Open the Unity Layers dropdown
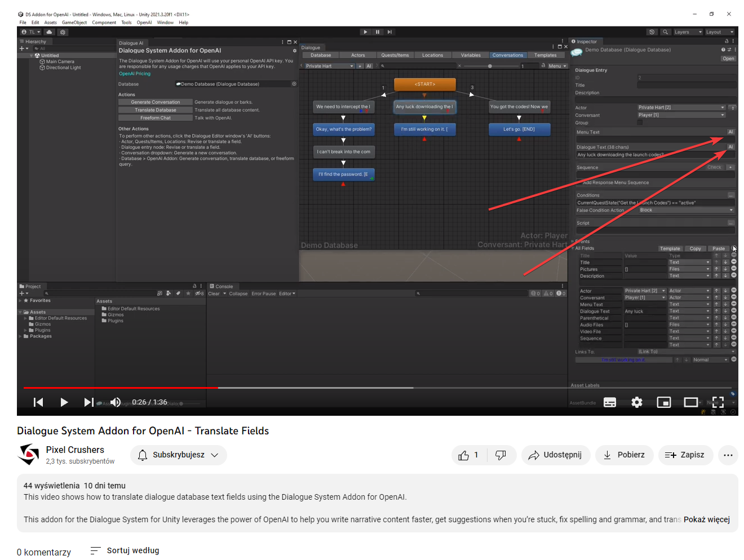 (x=688, y=32)
